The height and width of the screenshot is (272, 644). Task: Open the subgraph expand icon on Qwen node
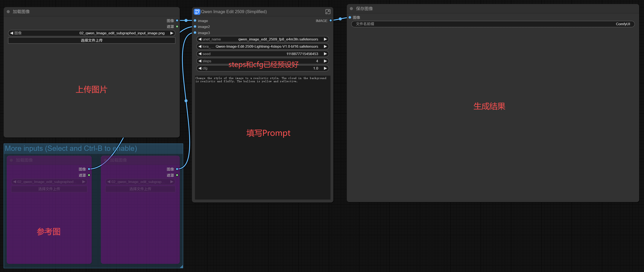coord(328,11)
